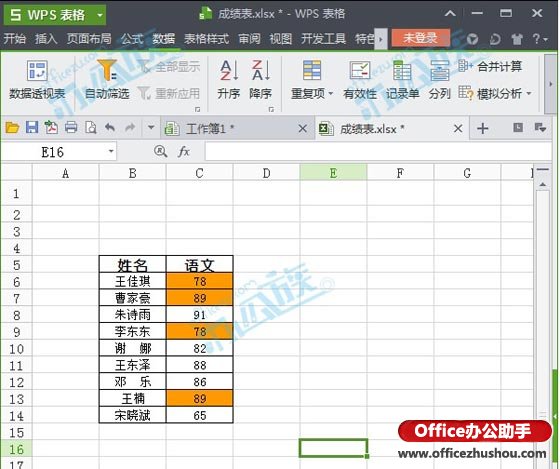Click the 未登录 login button
560x469 pixels.
(x=420, y=38)
